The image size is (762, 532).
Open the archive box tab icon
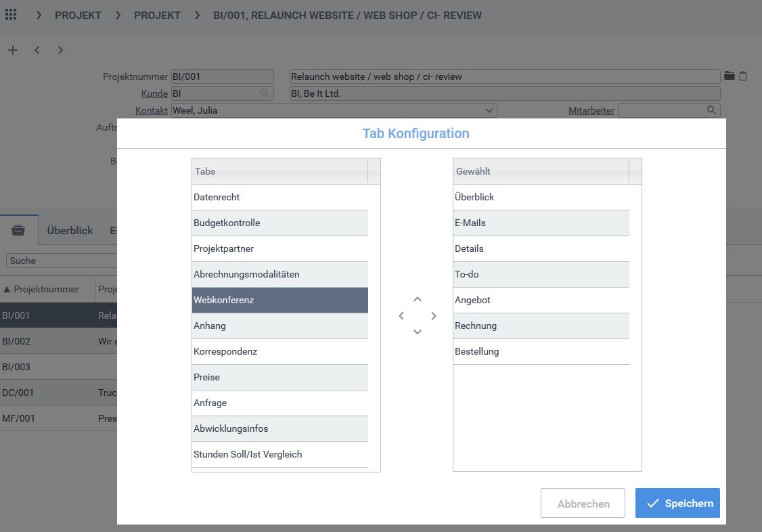pos(18,230)
